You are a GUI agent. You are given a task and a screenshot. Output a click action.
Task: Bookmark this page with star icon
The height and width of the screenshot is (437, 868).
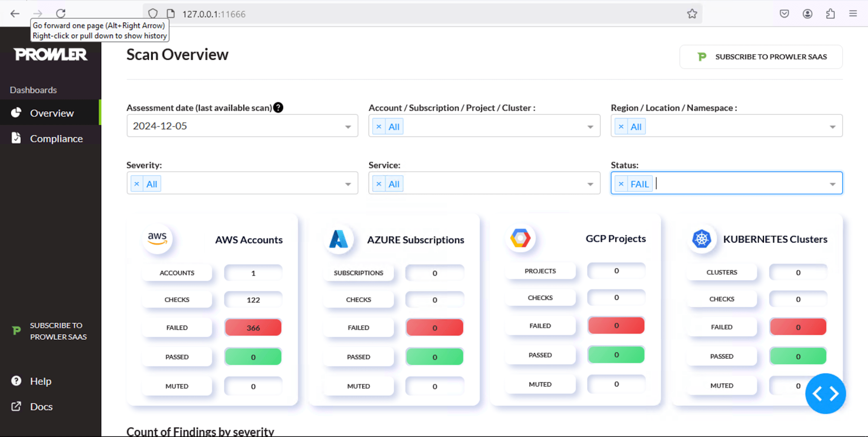pyautogui.click(x=692, y=14)
